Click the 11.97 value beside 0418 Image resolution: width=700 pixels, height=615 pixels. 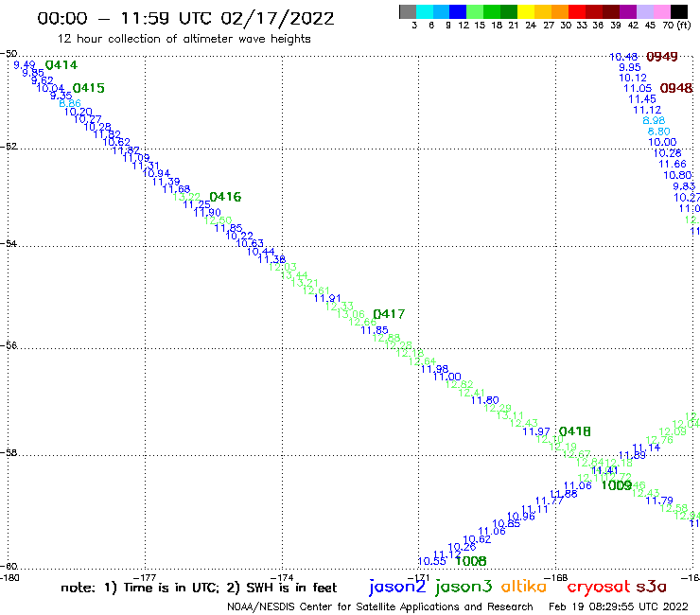(536, 431)
